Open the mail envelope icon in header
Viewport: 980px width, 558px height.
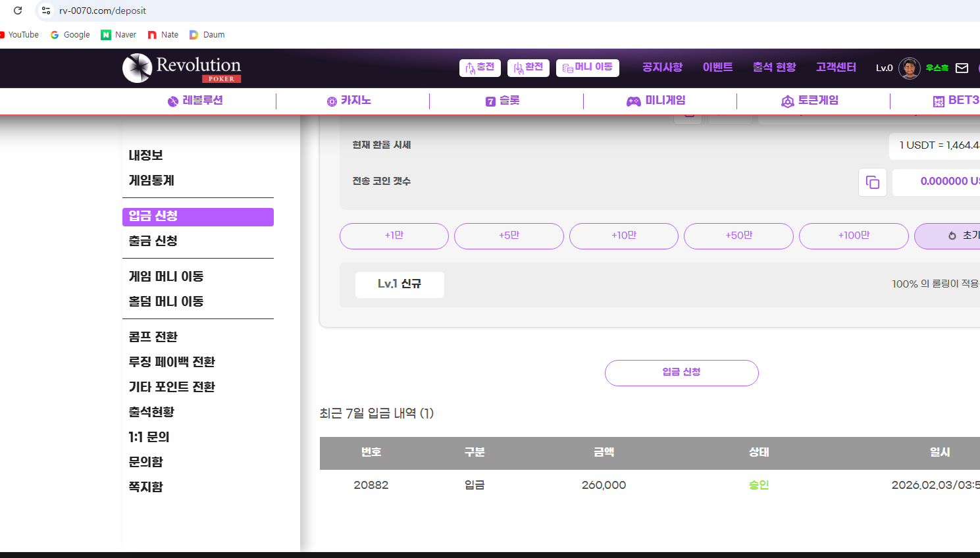(962, 68)
